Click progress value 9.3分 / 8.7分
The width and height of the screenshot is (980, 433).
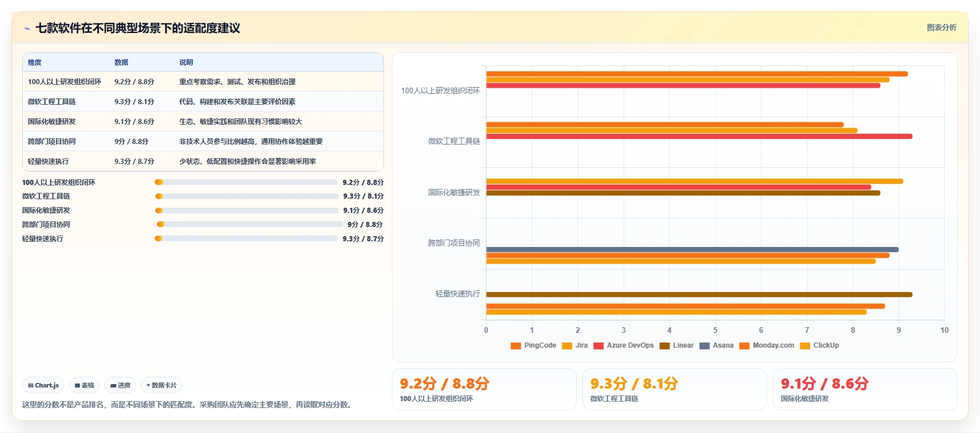(363, 239)
